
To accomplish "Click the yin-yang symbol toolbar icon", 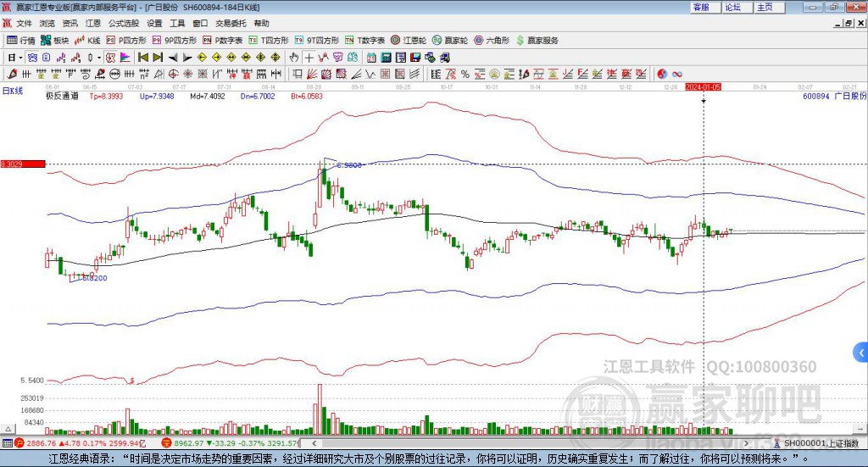I will pos(664,74).
